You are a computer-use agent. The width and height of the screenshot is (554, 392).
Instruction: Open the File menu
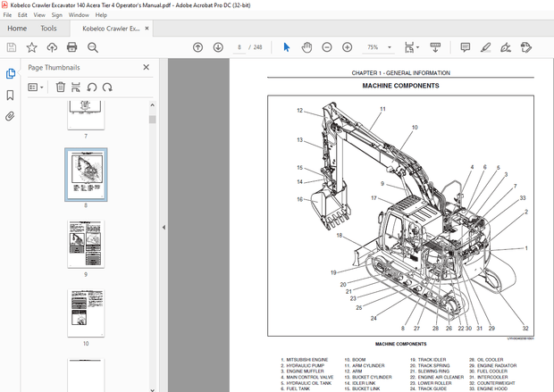click(x=7, y=15)
